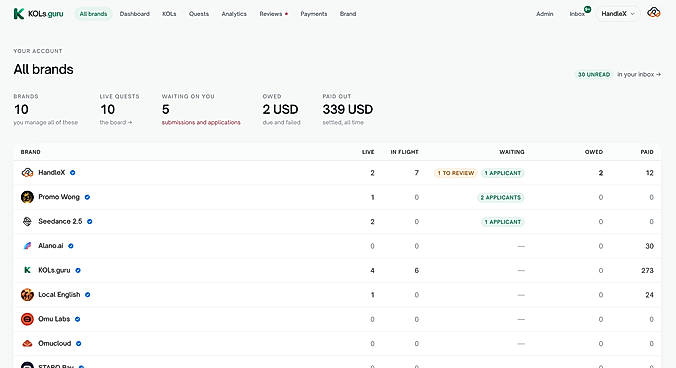The height and width of the screenshot is (368, 676).
Task: Click the Omu Labs brand logo
Action: coord(27,319)
